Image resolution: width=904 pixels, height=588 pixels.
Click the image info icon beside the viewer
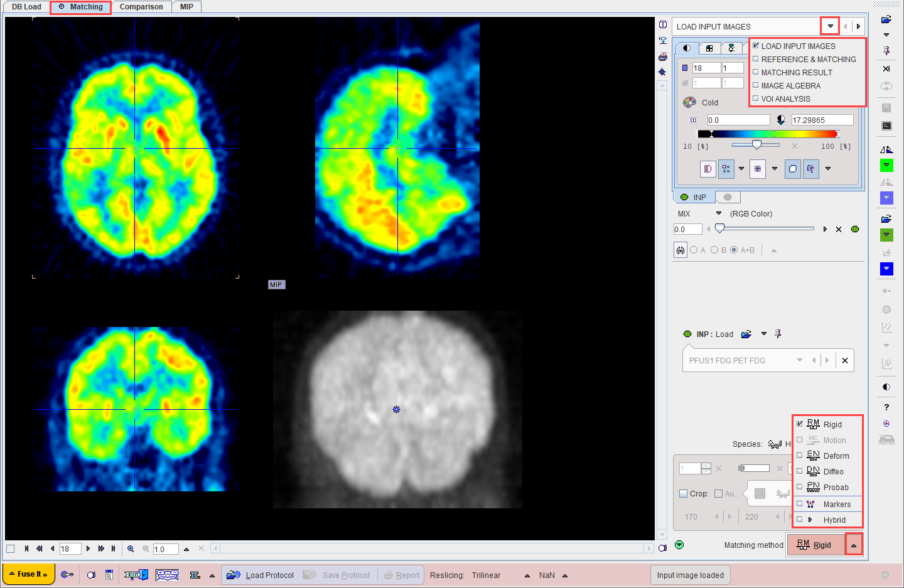coord(663,24)
